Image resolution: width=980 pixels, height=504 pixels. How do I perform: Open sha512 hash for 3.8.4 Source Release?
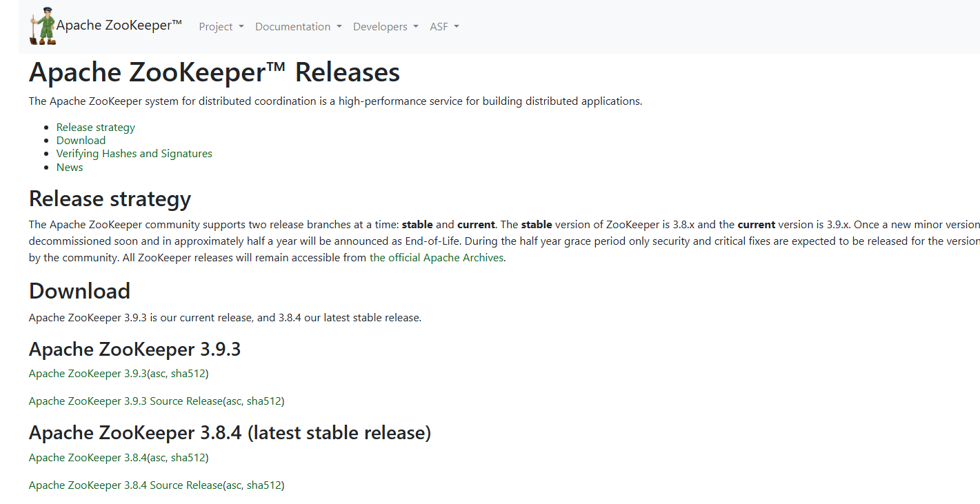pos(264,485)
